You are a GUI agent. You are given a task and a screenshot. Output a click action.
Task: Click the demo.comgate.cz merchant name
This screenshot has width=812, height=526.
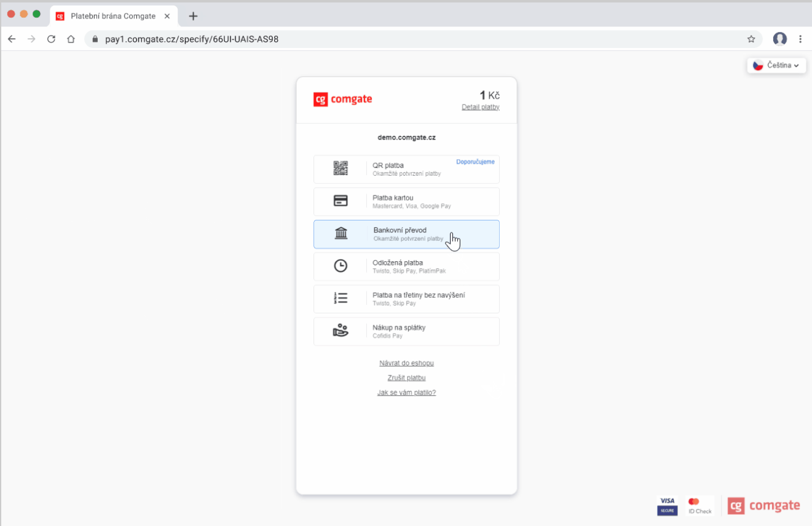[x=406, y=138]
